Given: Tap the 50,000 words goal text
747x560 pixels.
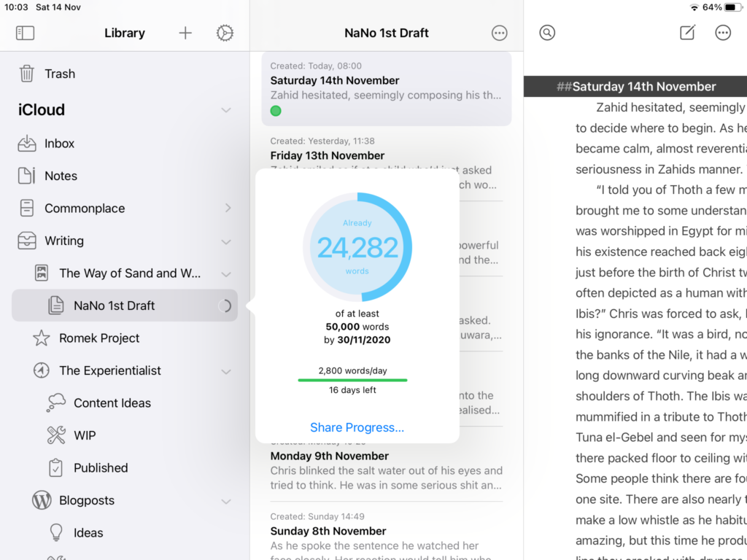Looking at the screenshot, I should [357, 327].
